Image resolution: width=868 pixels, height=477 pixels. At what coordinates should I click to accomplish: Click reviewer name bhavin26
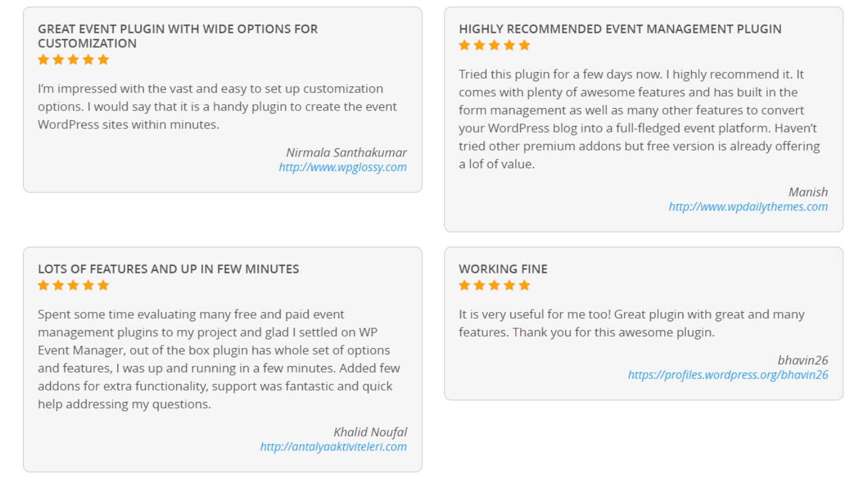pos(803,360)
